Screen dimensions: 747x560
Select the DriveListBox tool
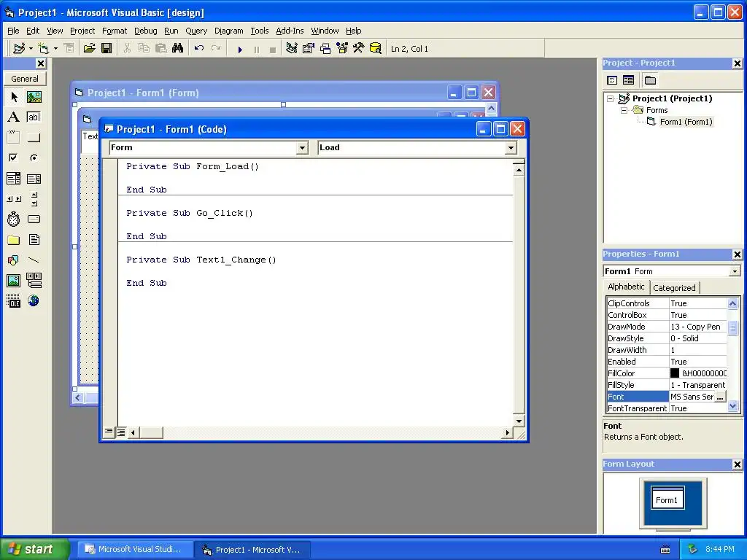(x=34, y=219)
